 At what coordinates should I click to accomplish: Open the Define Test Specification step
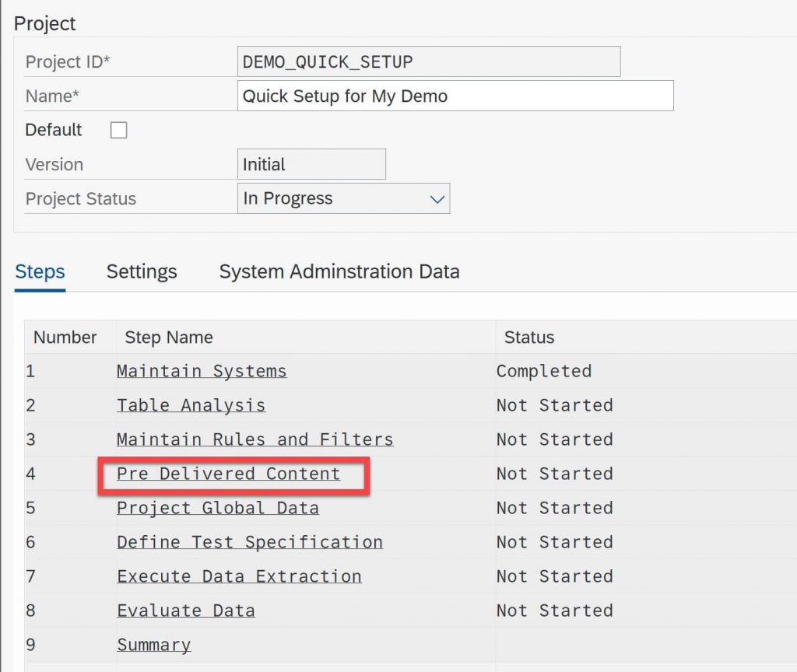[250, 542]
